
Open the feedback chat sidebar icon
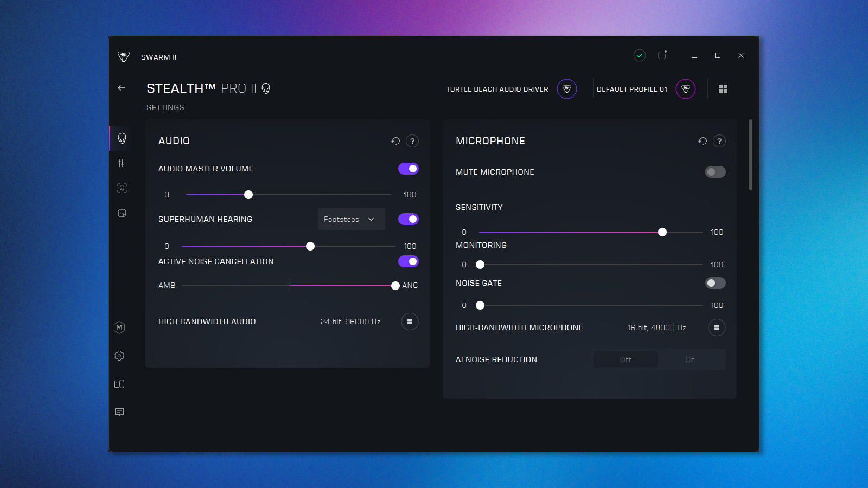click(x=119, y=412)
